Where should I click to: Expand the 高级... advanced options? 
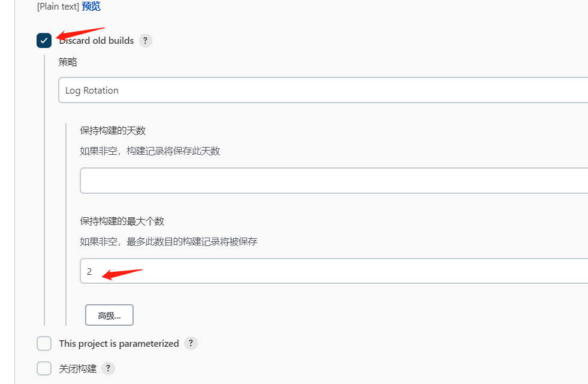coord(109,315)
